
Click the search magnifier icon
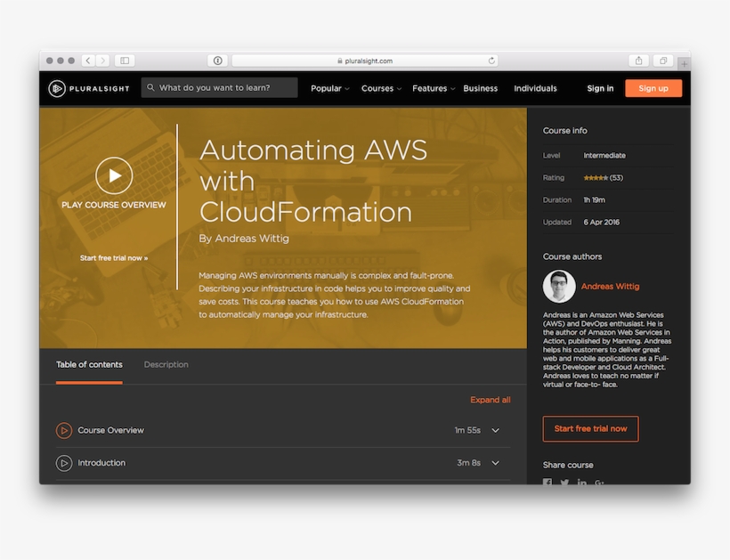(150, 87)
